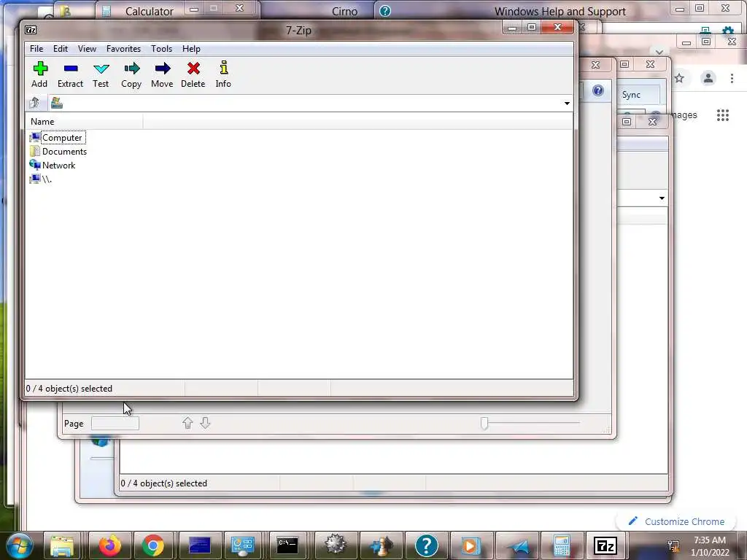747x560 pixels.
Task: Click the paper plane taskbar icon
Action: (x=517, y=545)
